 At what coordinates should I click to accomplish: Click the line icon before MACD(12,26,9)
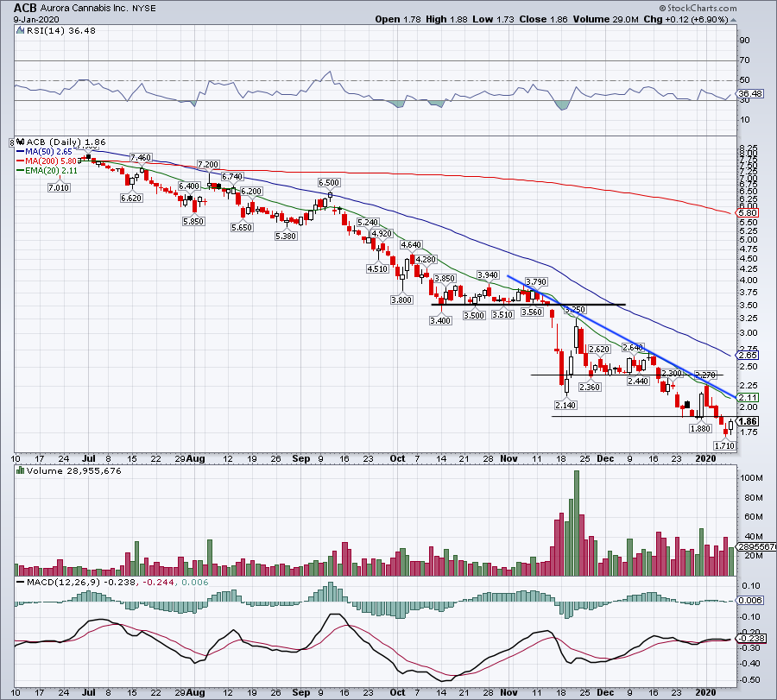pyautogui.click(x=21, y=582)
